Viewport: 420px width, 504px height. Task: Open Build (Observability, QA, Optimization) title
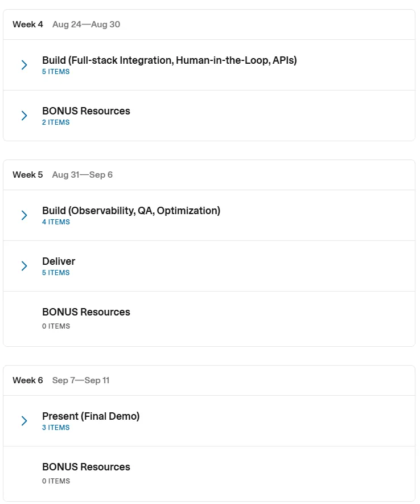(131, 211)
